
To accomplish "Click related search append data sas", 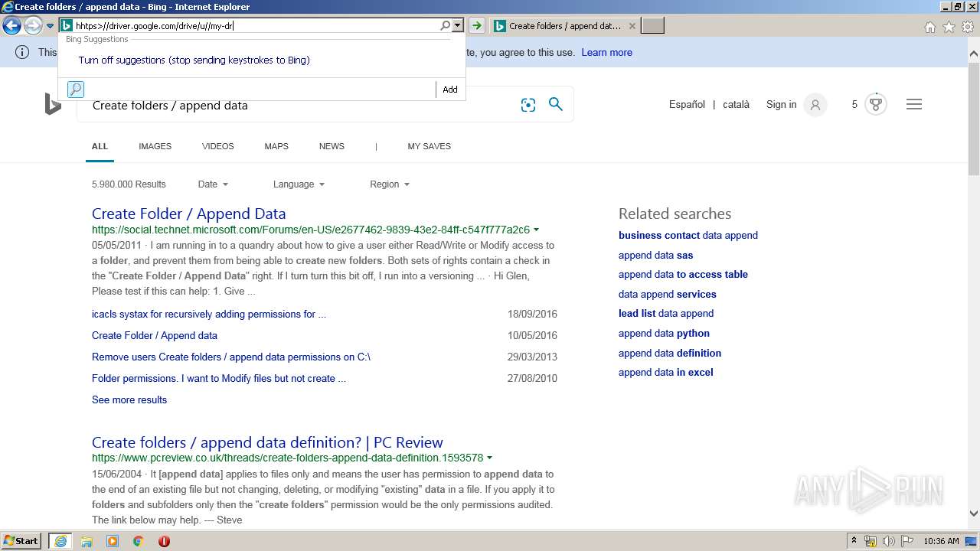I will click(656, 256).
